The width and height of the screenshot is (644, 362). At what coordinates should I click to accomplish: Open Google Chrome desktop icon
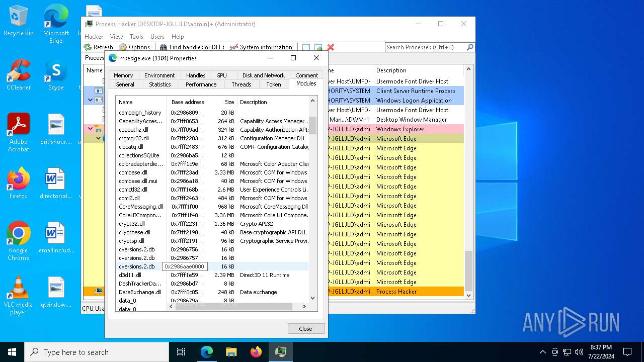click(19, 241)
